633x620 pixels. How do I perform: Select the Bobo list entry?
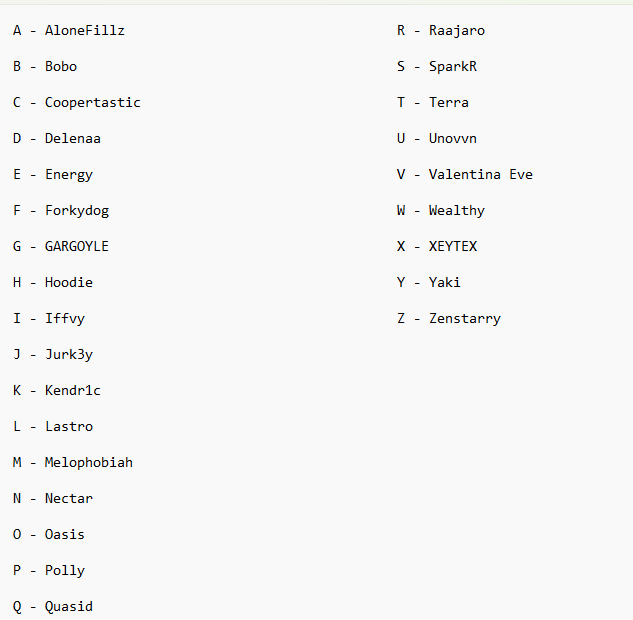pyautogui.click(x=61, y=66)
